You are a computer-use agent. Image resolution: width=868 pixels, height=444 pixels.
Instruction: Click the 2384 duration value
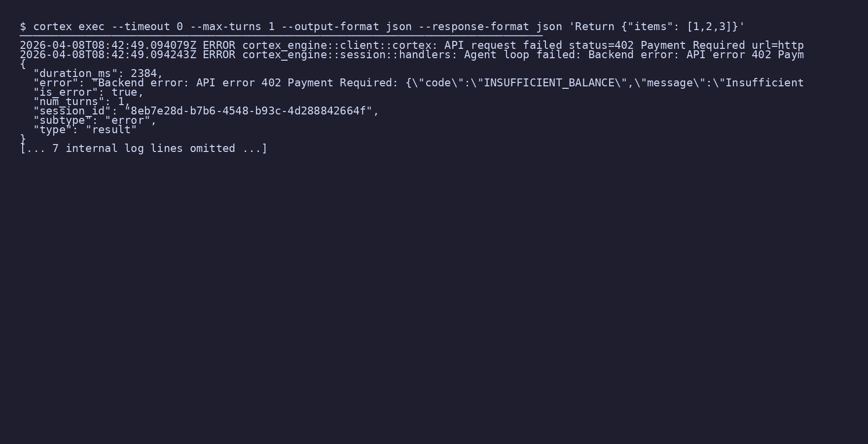coord(144,74)
